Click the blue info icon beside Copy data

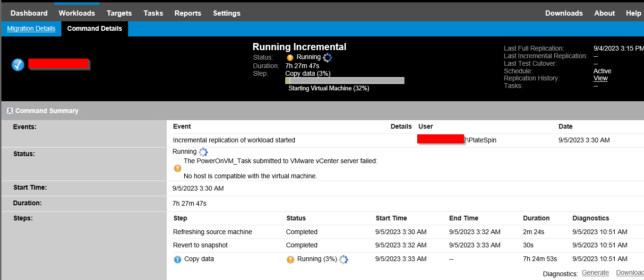point(178,259)
